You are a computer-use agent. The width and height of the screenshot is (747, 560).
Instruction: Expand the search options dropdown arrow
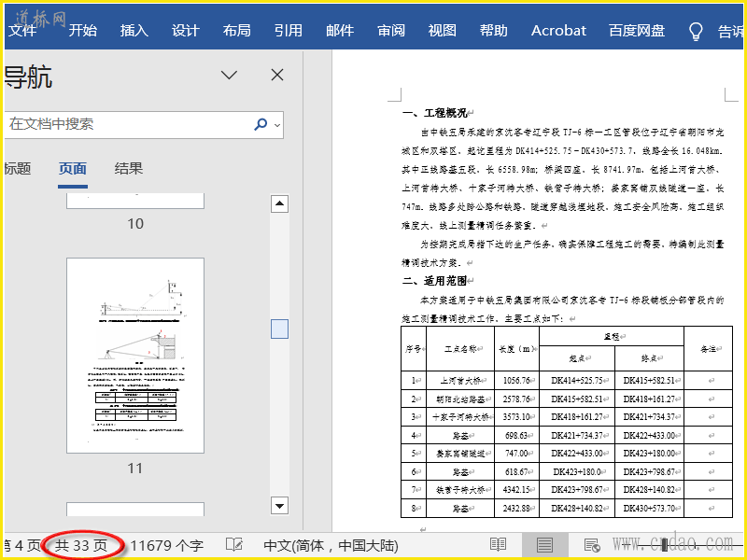pos(277,125)
